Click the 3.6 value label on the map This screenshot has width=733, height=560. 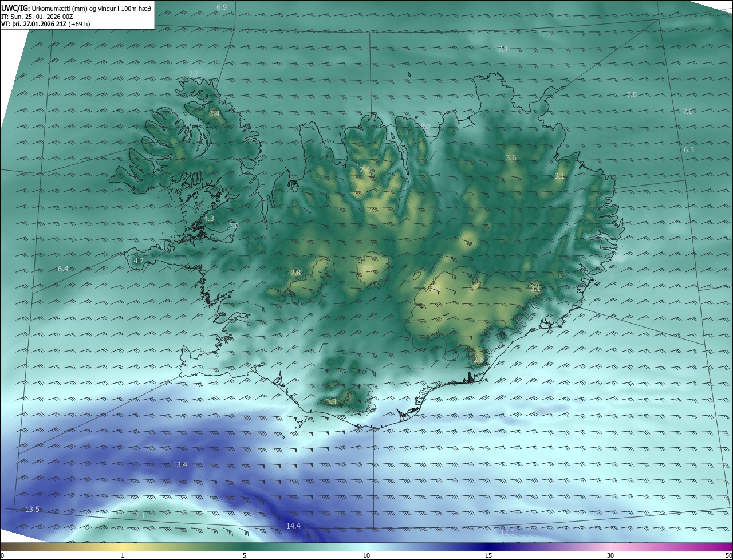511,158
